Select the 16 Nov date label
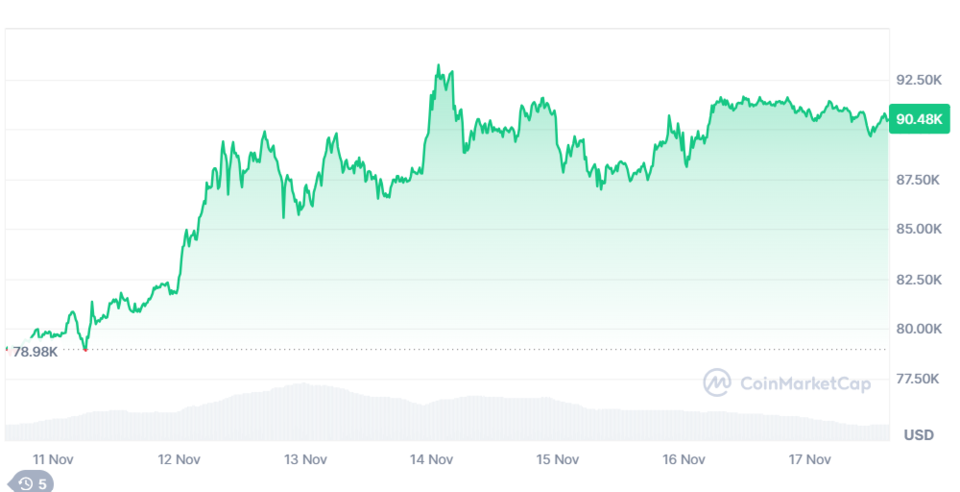The height and width of the screenshot is (492, 960). (684, 460)
